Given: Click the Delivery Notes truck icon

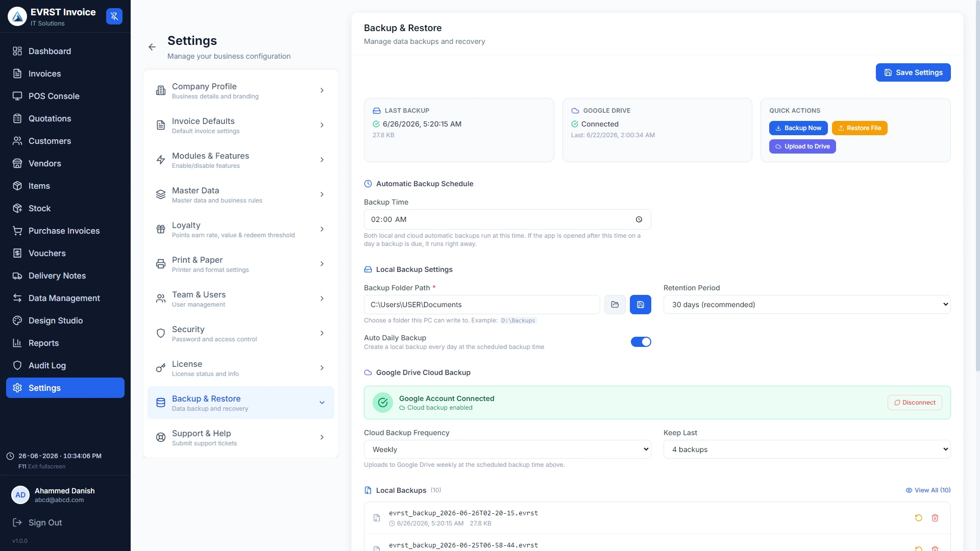Looking at the screenshot, I should (x=17, y=275).
